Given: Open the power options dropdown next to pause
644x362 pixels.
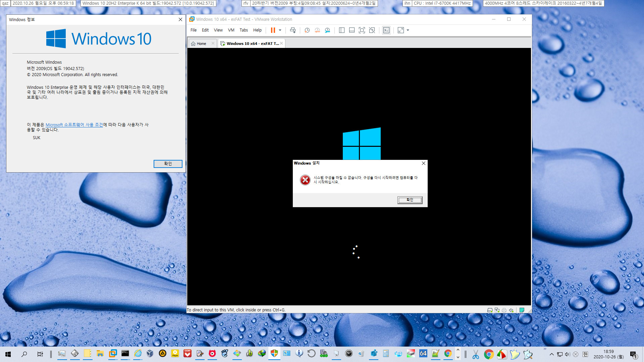Looking at the screenshot, I should tap(280, 30).
